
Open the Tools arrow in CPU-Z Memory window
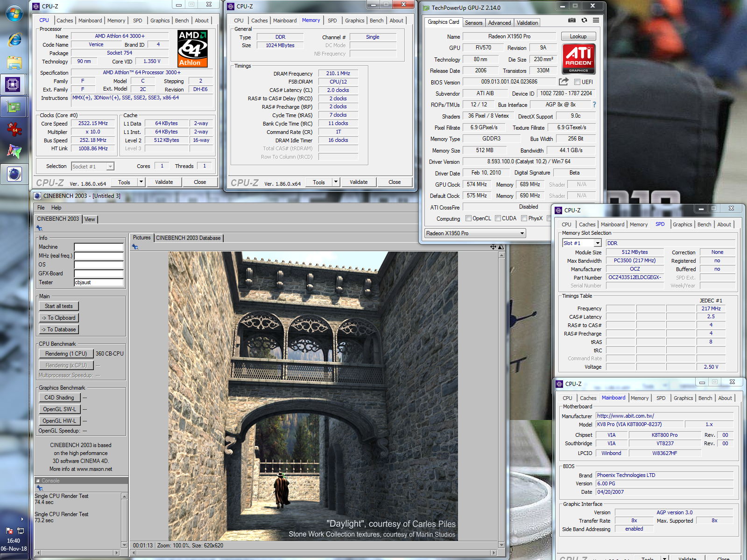point(336,182)
